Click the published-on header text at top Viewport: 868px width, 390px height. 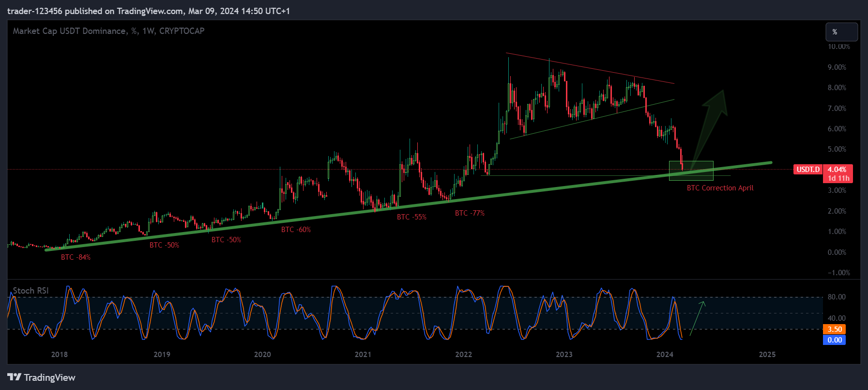tap(149, 11)
